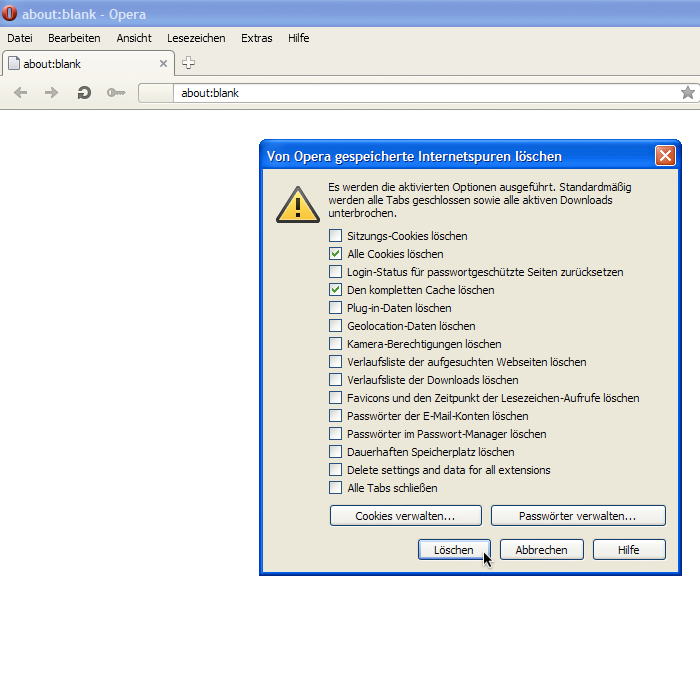
Task: Uncheck Den kompletten Cache löschen
Action: pyautogui.click(x=335, y=289)
